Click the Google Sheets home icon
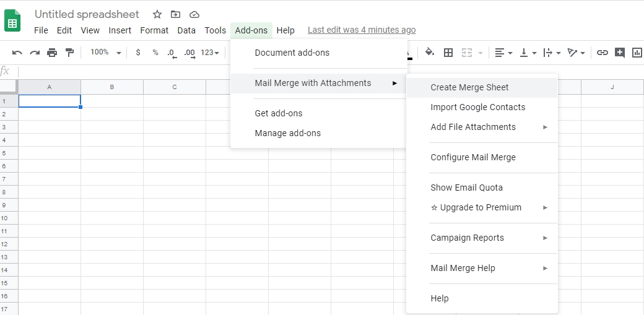Screen dimensions: 644x315 12,20
